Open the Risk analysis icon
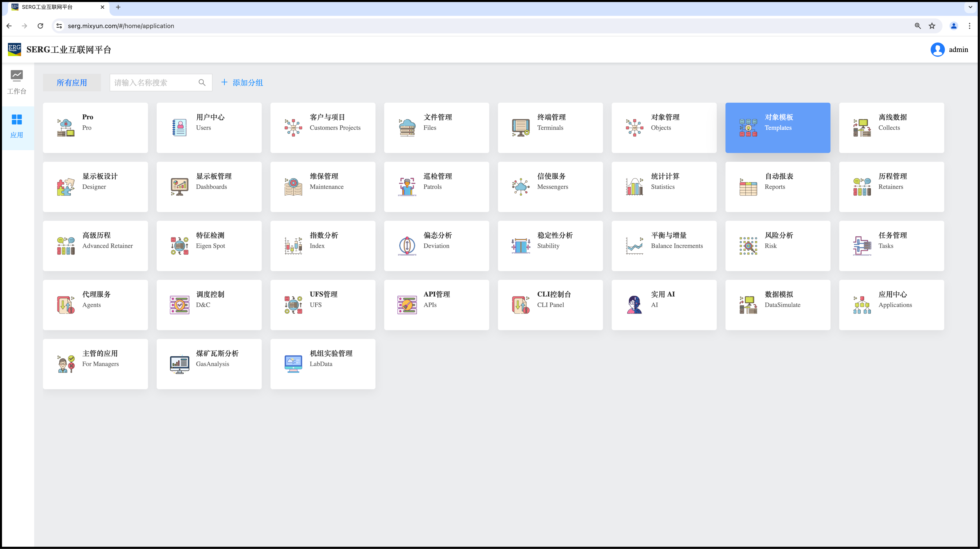The width and height of the screenshot is (980, 549). coord(748,245)
